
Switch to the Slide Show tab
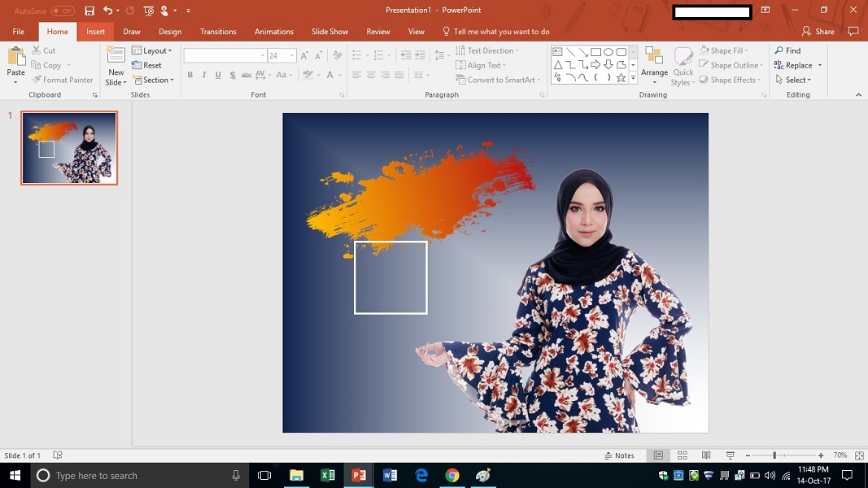330,32
